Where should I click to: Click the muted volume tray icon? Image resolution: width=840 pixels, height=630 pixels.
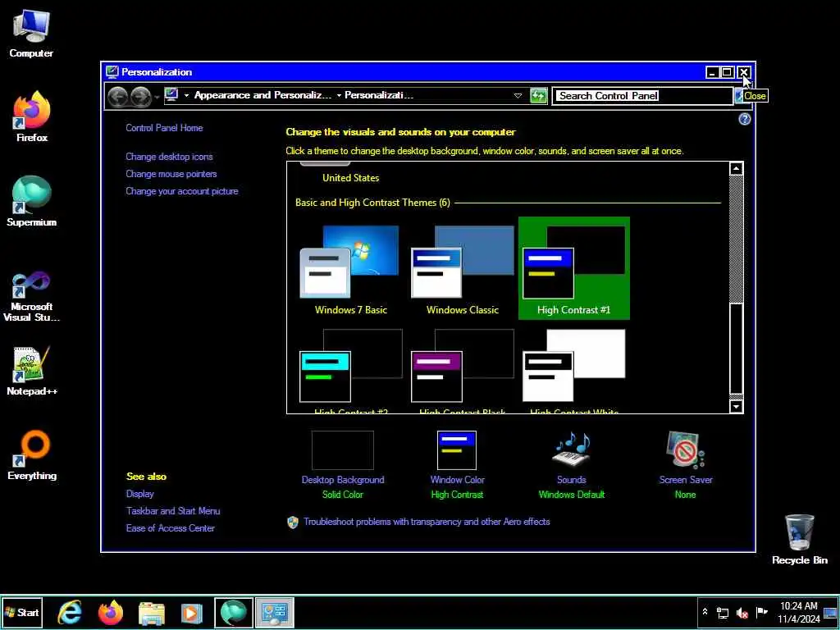742,613
